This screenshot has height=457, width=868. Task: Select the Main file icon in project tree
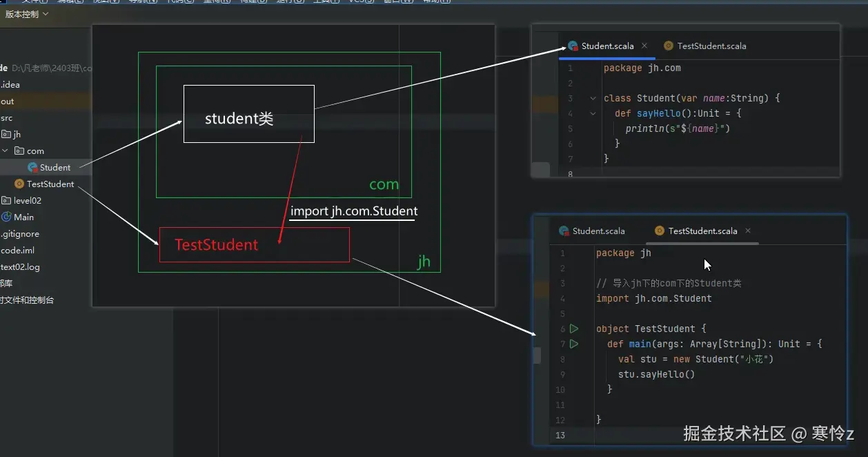point(6,217)
